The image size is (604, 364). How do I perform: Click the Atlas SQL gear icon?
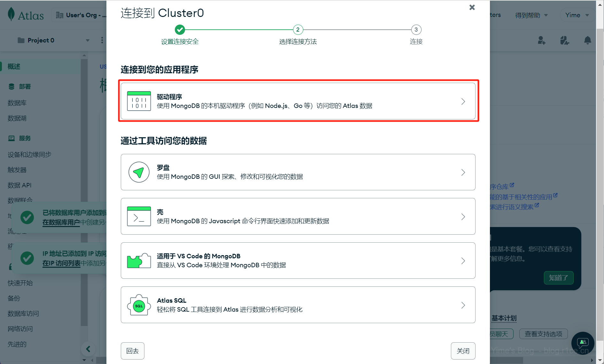(139, 305)
